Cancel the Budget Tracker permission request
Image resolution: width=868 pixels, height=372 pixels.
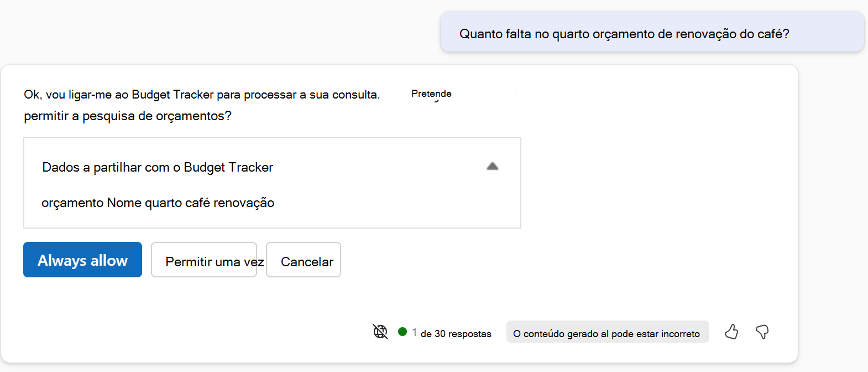tap(304, 260)
